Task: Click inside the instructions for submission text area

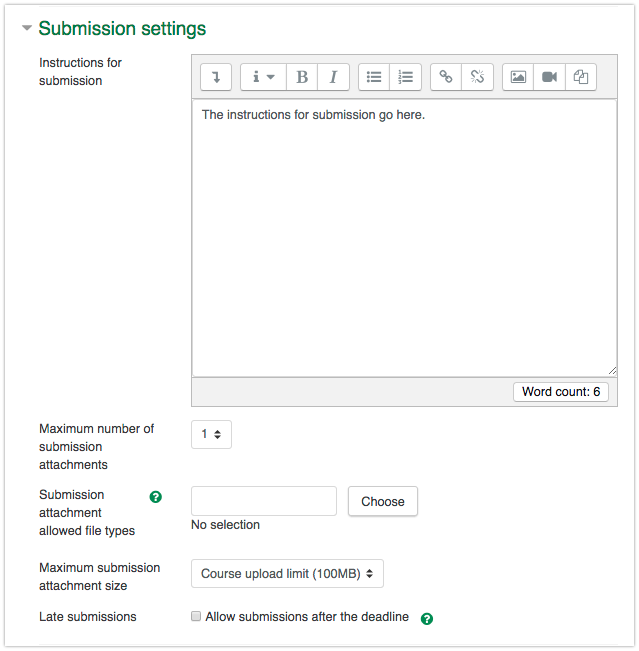Action: click(x=404, y=240)
